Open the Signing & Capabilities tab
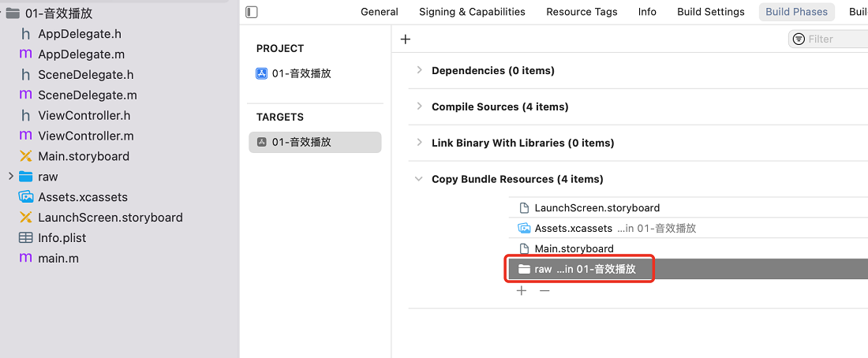This screenshot has height=358, width=868. tap(472, 12)
